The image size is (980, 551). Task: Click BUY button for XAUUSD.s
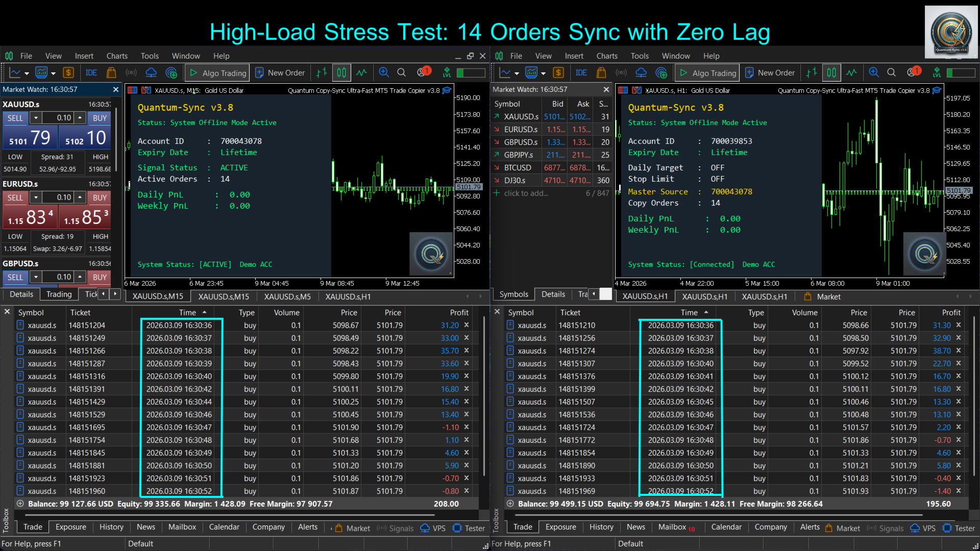tap(100, 118)
